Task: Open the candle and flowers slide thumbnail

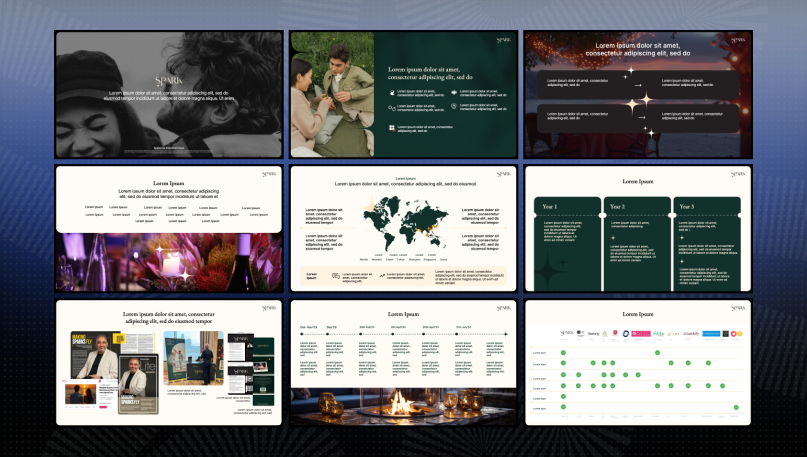Action: [x=169, y=228]
